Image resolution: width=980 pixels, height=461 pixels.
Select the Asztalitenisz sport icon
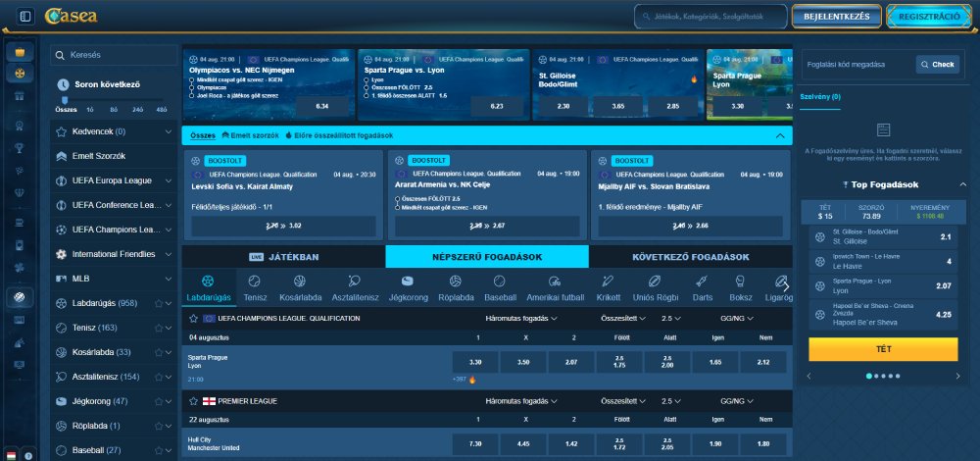point(355,287)
